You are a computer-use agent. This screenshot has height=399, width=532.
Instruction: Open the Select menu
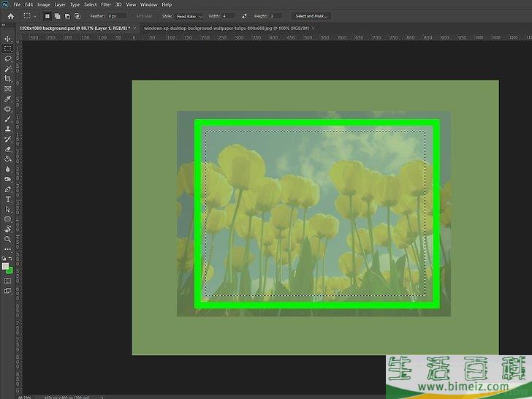91,4
